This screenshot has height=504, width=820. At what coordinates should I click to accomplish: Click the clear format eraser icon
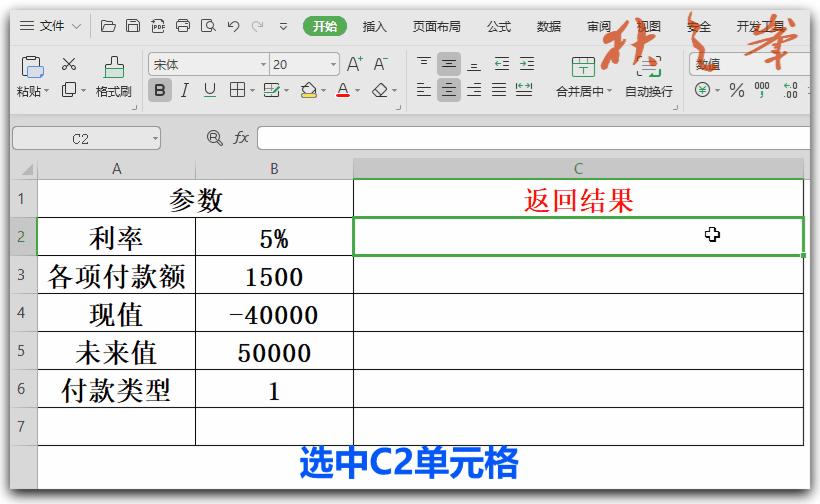(380, 90)
